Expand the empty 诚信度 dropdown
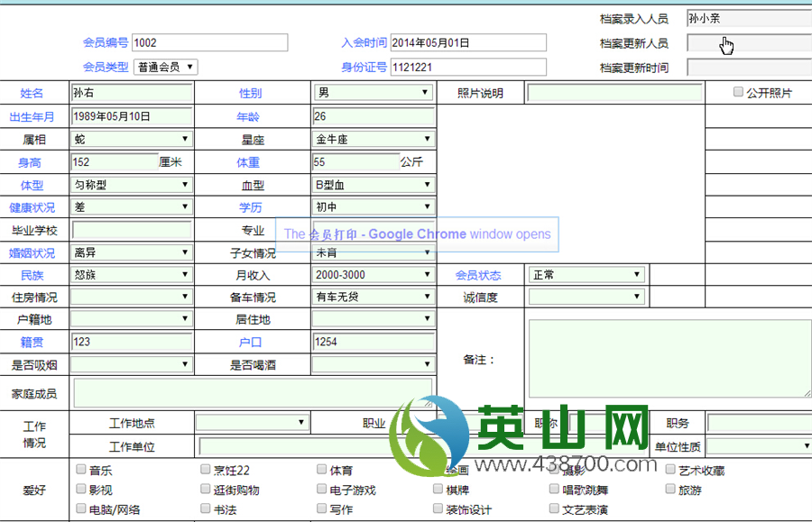Viewport: 812px width, 522px height. pos(586,297)
